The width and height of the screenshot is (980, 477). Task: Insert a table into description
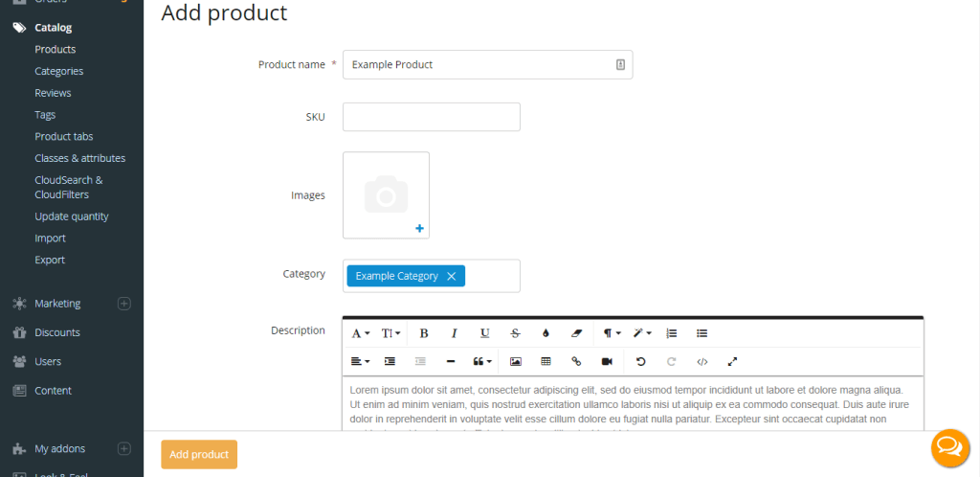click(x=546, y=361)
